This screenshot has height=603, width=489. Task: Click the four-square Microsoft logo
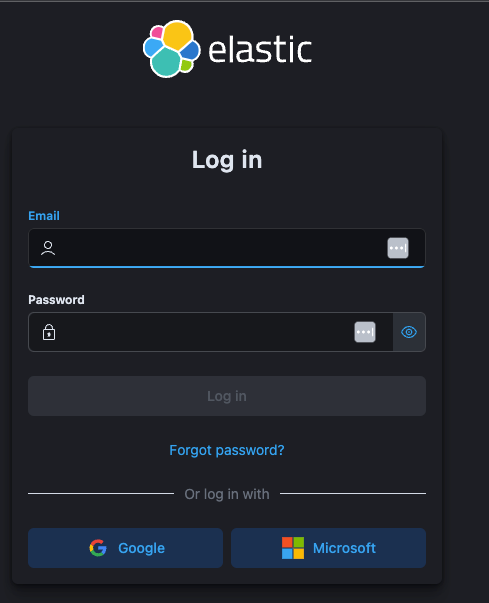coord(293,548)
